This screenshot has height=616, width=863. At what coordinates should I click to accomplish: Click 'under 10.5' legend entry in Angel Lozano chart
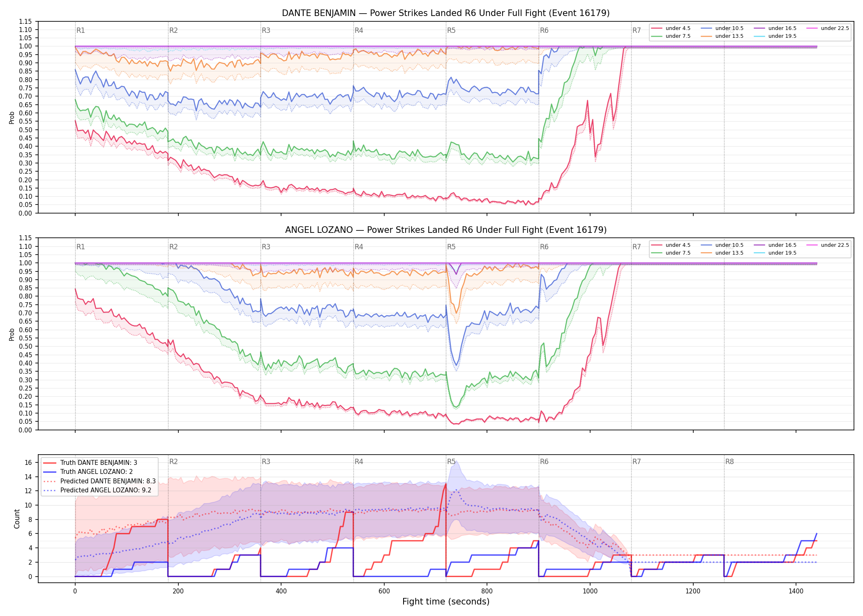click(722, 245)
